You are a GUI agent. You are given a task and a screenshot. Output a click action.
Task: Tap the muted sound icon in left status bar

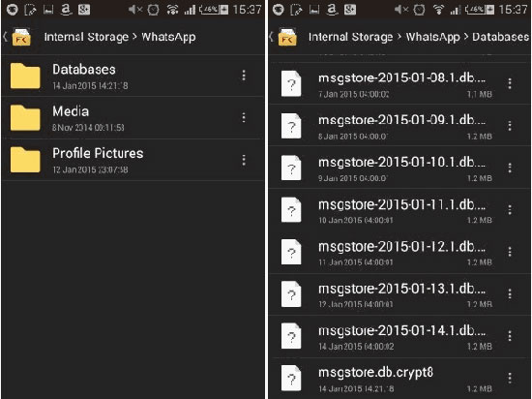click(x=135, y=10)
